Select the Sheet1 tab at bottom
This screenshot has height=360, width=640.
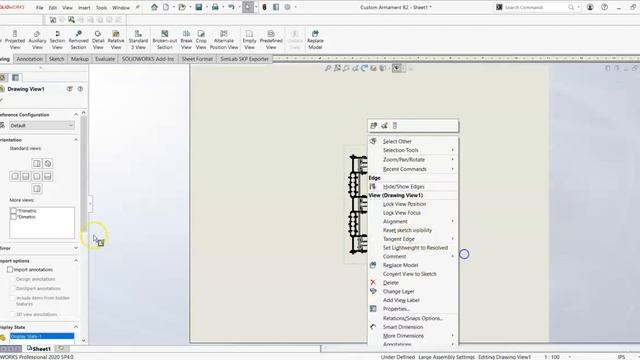(x=39, y=349)
